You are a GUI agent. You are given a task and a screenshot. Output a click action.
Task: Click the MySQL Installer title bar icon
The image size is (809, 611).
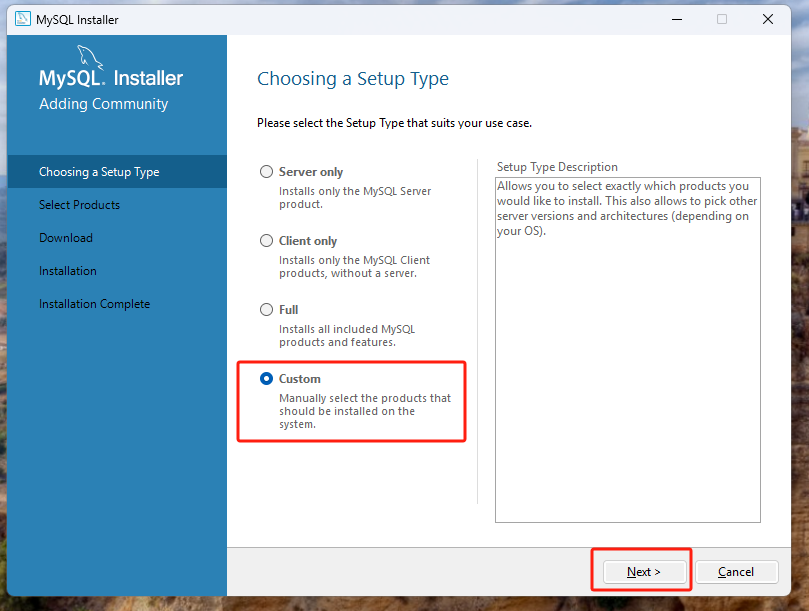20,19
